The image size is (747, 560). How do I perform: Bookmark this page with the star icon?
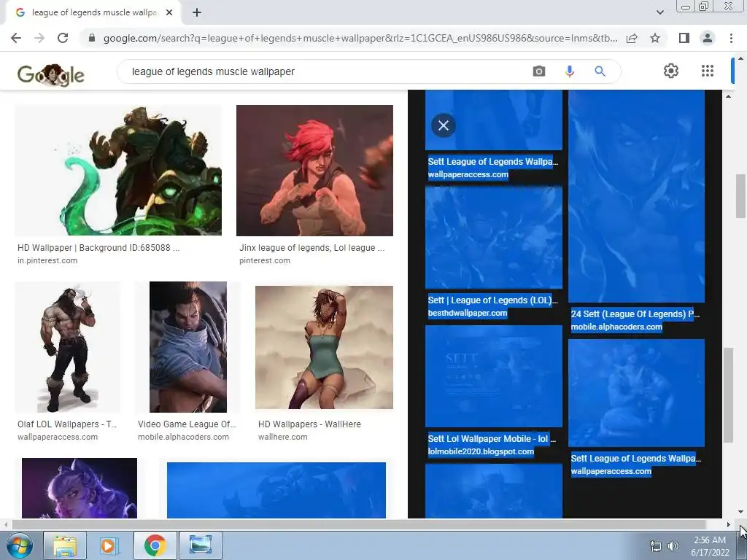coord(655,38)
